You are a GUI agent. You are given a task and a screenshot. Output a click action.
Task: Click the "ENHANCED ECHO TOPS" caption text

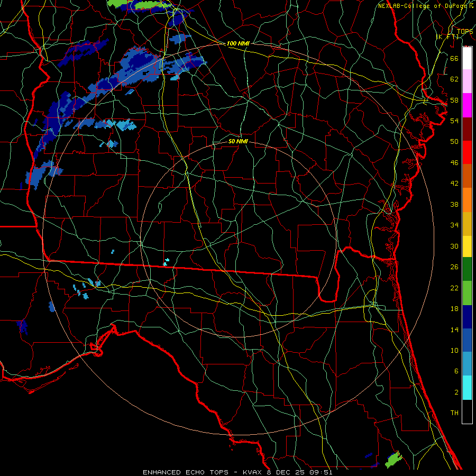185,472
